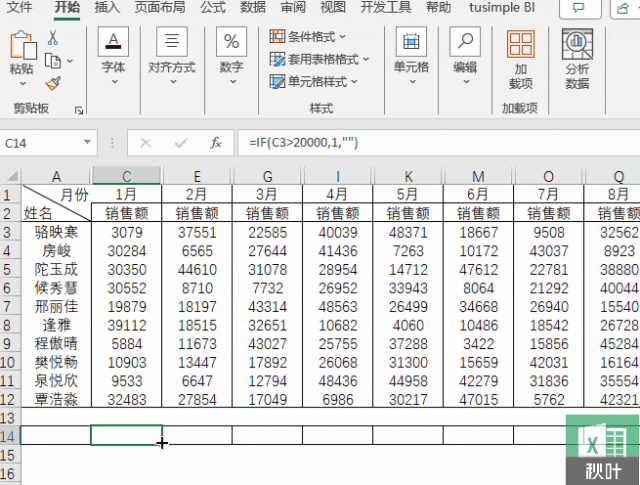Screen dimensions: 640x485
Task: Select column M header
Action: click(478, 176)
